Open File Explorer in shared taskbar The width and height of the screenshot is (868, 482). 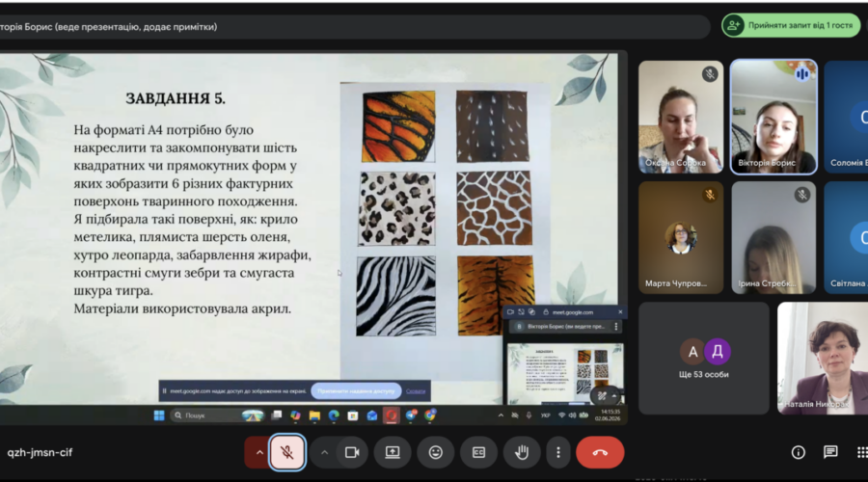(314, 415)
